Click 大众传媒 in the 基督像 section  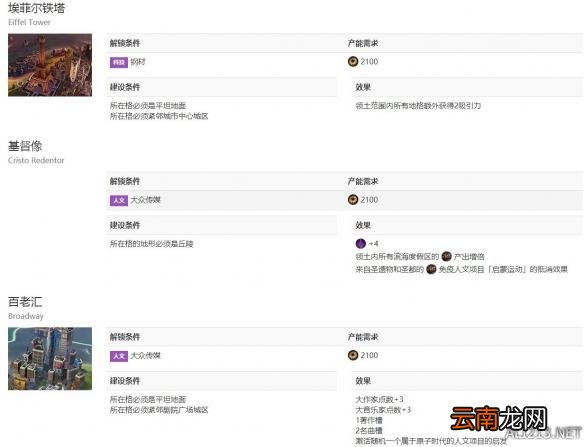tap(145, 200)
